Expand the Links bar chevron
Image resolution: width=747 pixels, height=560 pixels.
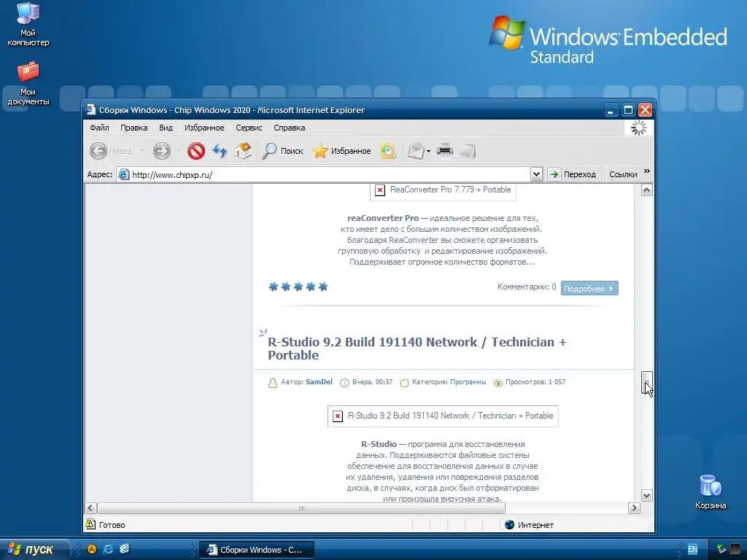646,171
